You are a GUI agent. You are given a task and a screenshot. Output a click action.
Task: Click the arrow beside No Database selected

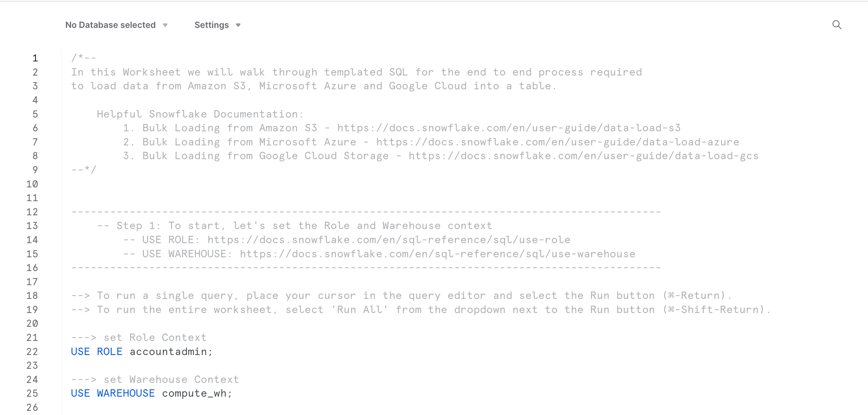[x=165, y=25]
